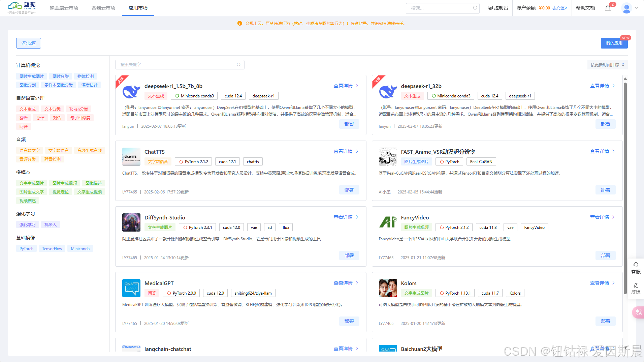View details of FAST_Anime_VSR
Screen dimensions: 644x362
(603, 151)
